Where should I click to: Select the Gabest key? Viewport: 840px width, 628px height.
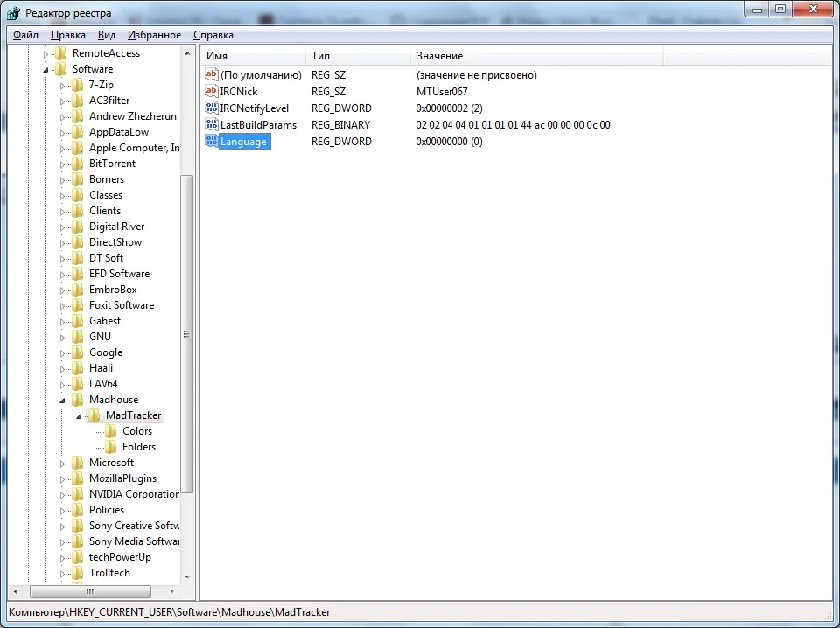click(x=105, y=321)
